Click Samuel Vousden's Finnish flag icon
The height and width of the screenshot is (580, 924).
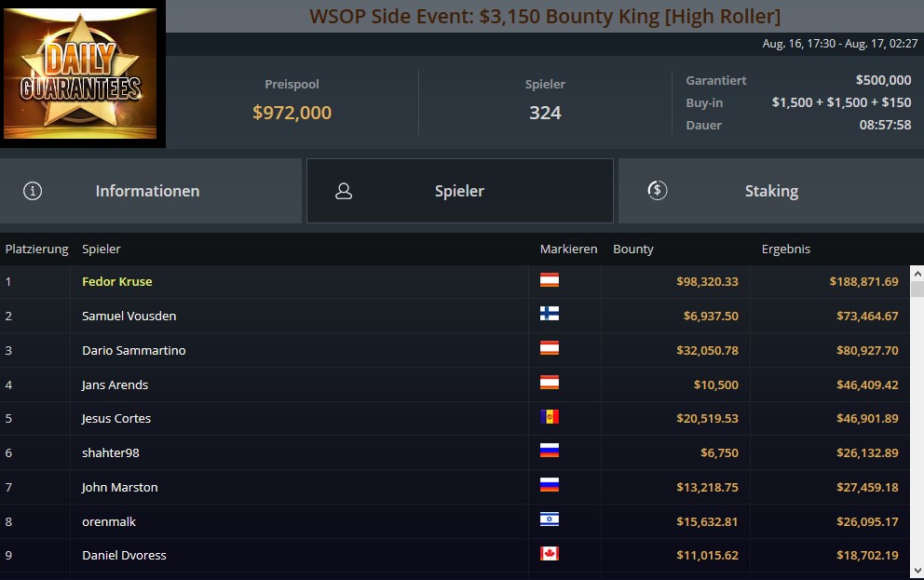point(550,314)
